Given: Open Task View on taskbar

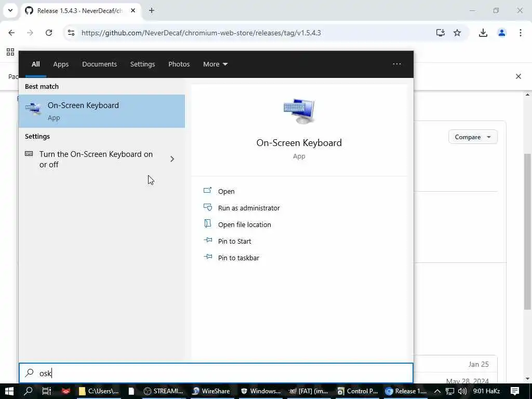Looking at the screenshot, I should pos(46,391).
